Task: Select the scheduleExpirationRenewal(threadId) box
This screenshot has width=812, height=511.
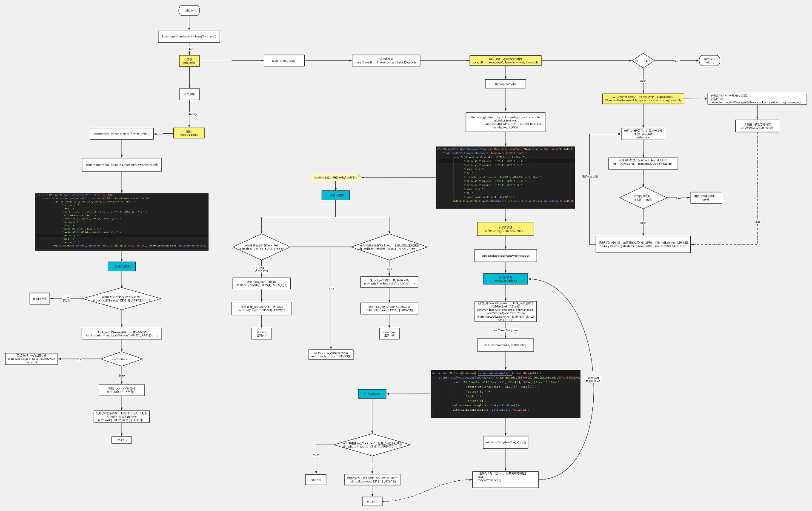Action: coord(505,255)
